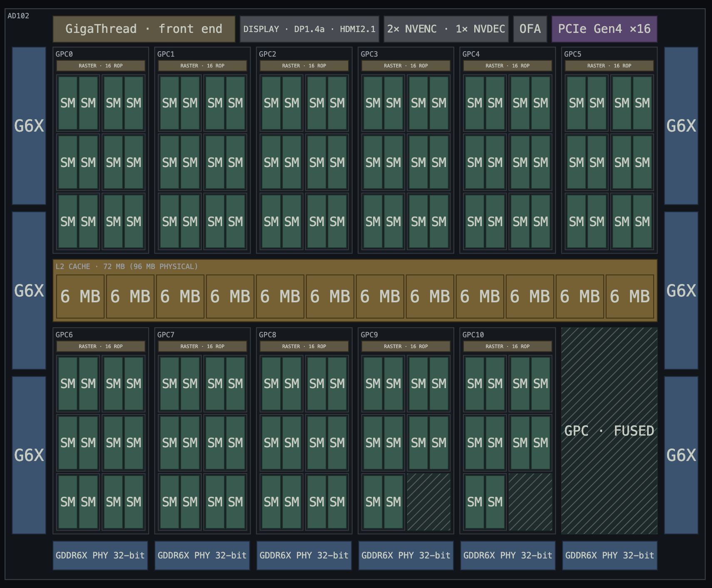Select the GDDR6X PHY 32-bit block under GPC10
Screen dimensions: 712x588
click(x=508, y=556)
